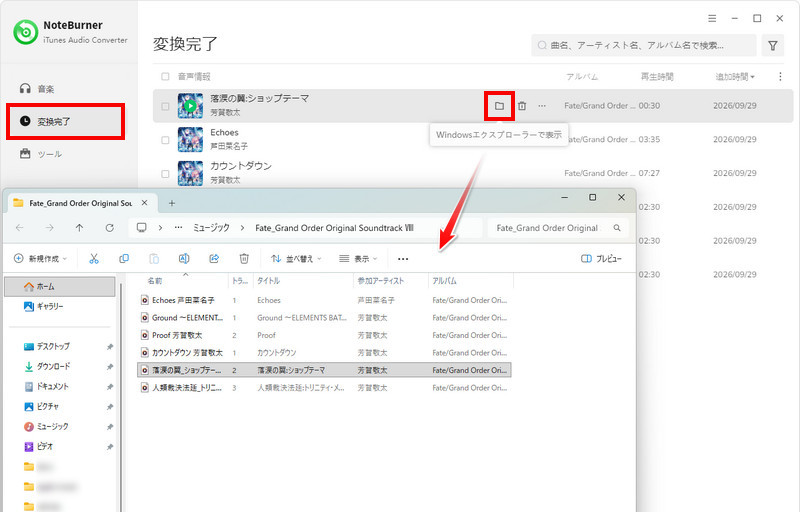
Task: Sort by 追加時間 column dropdown
Action: pyautogui.click(x=735, y=76)
